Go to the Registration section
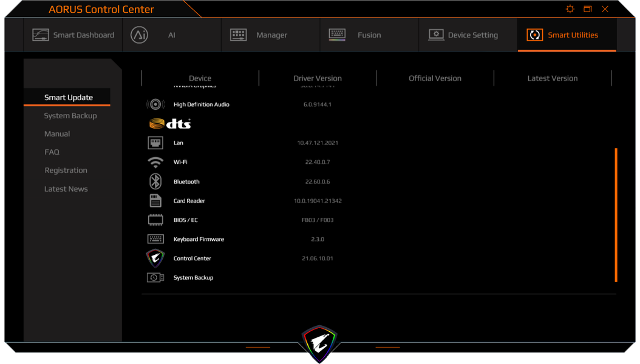The image size is (640, 364). pos(66,170)
